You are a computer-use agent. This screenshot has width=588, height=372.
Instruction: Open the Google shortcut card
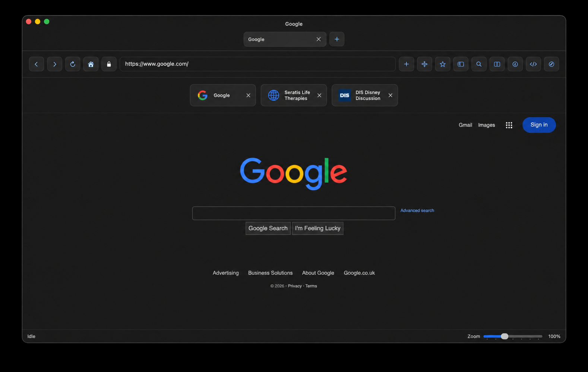tap(223, 95)
